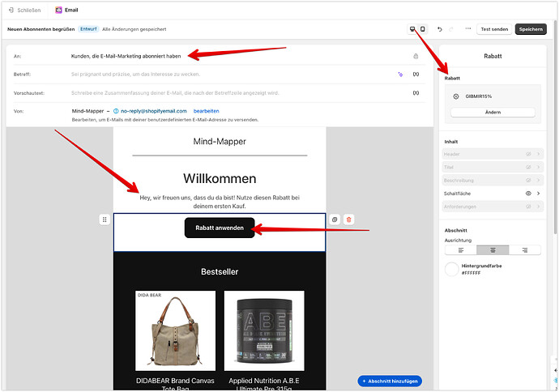559x392 pixels.
Task: Click info icon next to no-reply address
Action: click(116, 111)
